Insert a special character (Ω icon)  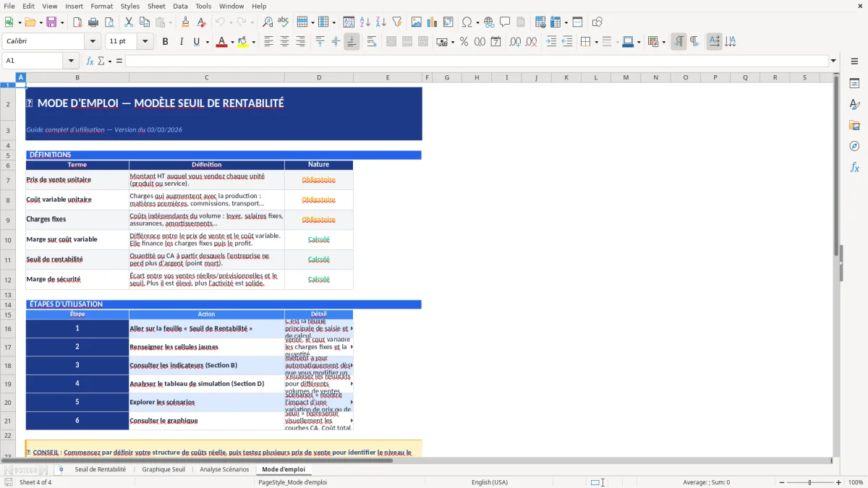[x=467, y=22]
